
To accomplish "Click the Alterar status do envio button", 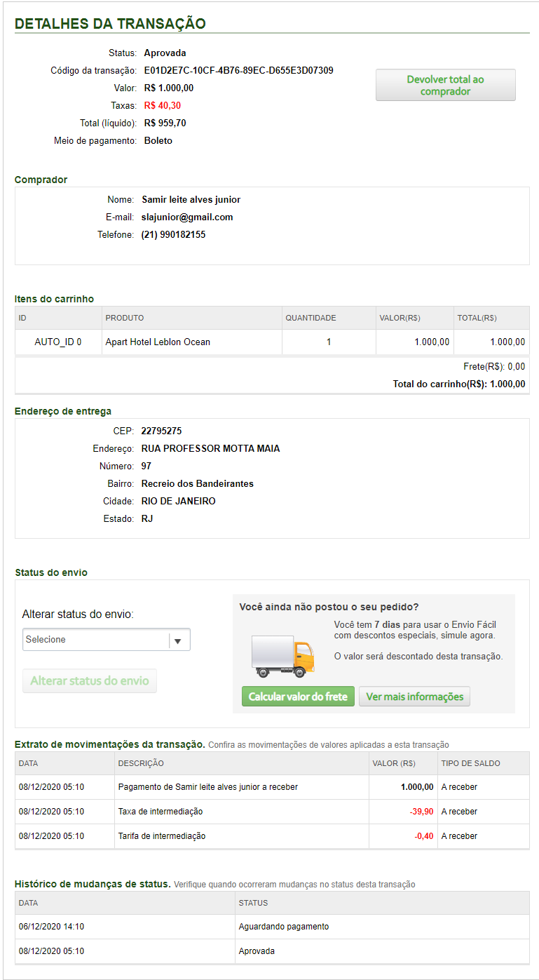I will tap(90, 680).
